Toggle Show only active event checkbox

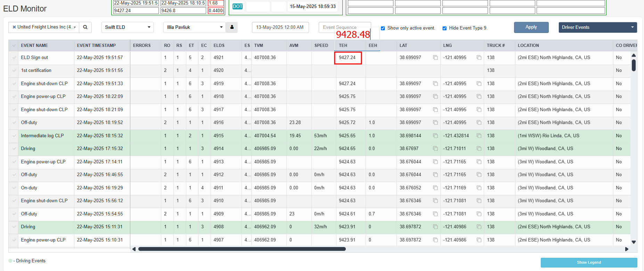(x=383, y=28)
